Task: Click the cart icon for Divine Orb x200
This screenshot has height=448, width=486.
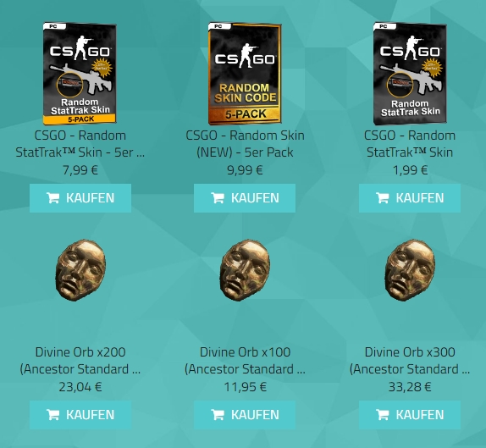Action: click(52, 414)
